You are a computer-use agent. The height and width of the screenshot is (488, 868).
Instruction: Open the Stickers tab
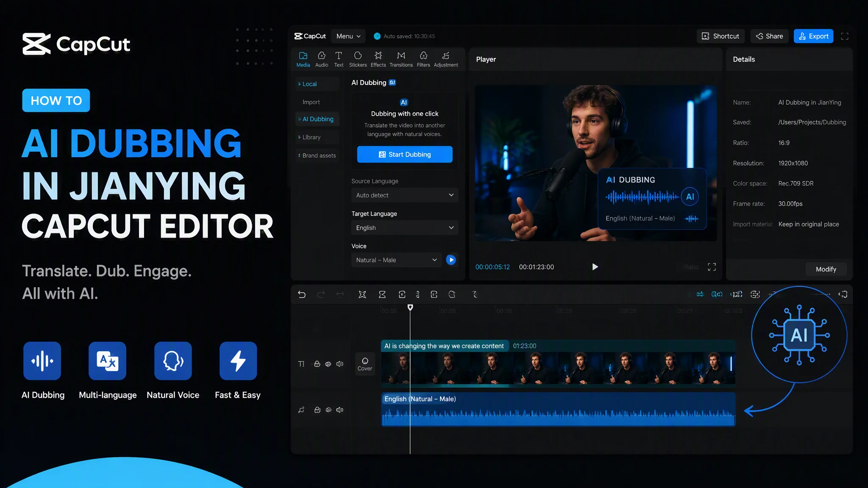click(x=358, y=59)
